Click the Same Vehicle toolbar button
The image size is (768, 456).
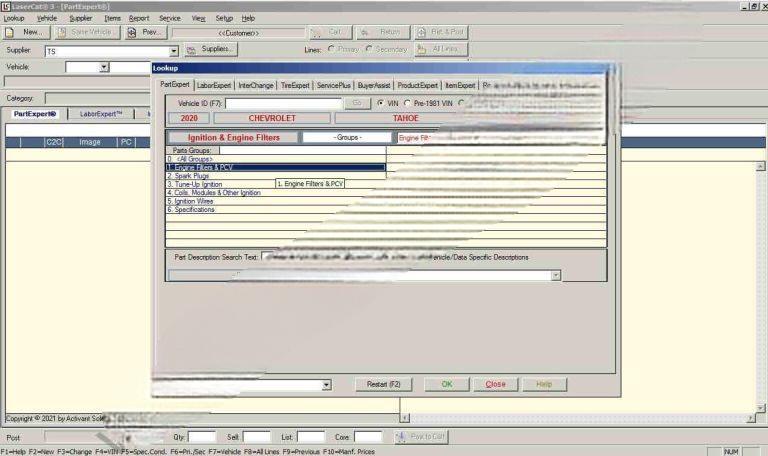(x=86, y=32)
